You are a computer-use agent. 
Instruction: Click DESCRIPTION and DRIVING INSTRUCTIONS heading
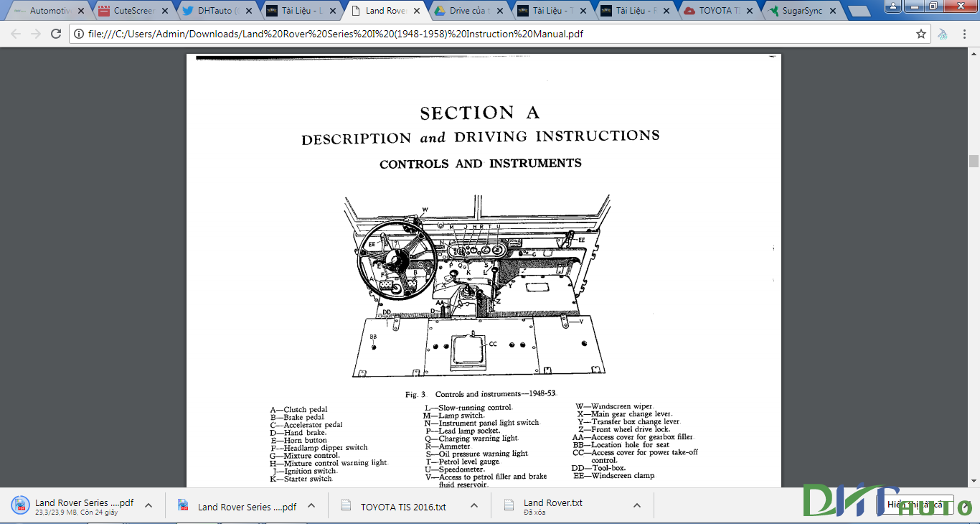point(481,137)
